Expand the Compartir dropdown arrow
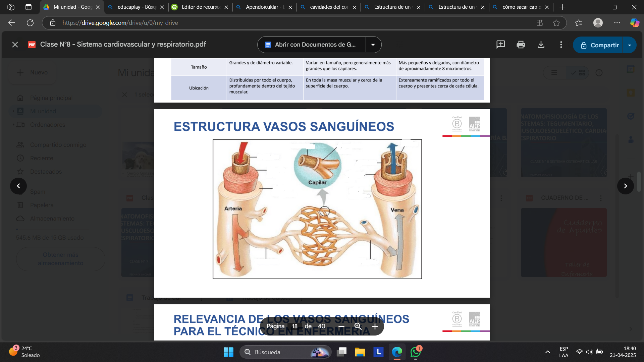The width and height of the screenshot is (644, 362). [x=630, y=45]
